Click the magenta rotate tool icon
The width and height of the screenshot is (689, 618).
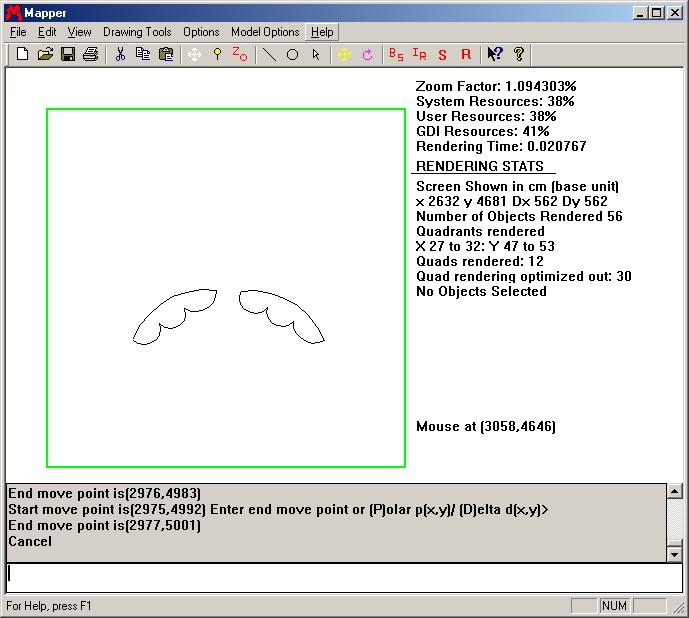367,54
